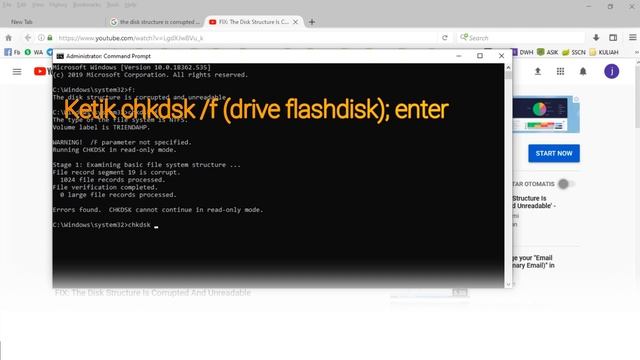Screen dimensions: 640x360
Task: Open the SSCN bookmark
Action: coord(574,52)
